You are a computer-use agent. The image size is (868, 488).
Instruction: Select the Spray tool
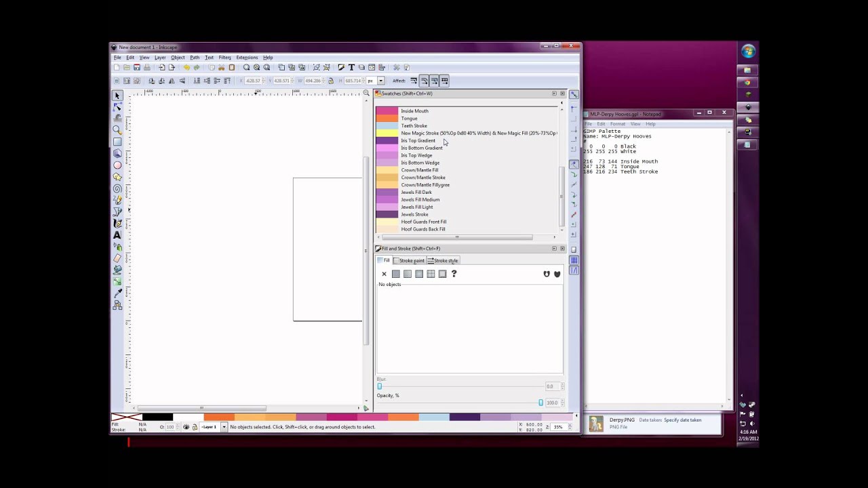pos(117,247)
